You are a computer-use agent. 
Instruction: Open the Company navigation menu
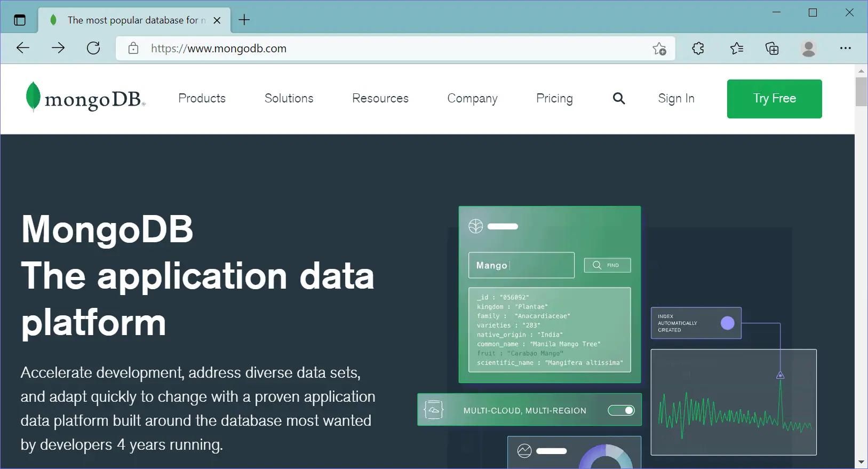click(x=472, y=98)
